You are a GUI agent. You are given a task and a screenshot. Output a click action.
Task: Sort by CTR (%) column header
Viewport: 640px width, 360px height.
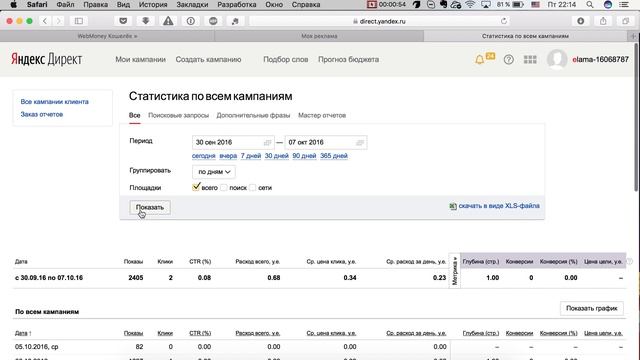200,333
